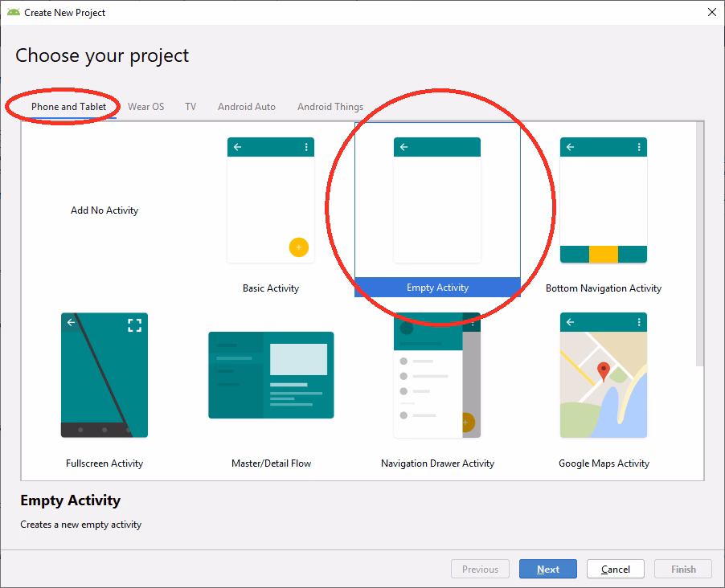This screenshot has height=588, width=725.
Task: Click the Finish button
Action: 682,569
